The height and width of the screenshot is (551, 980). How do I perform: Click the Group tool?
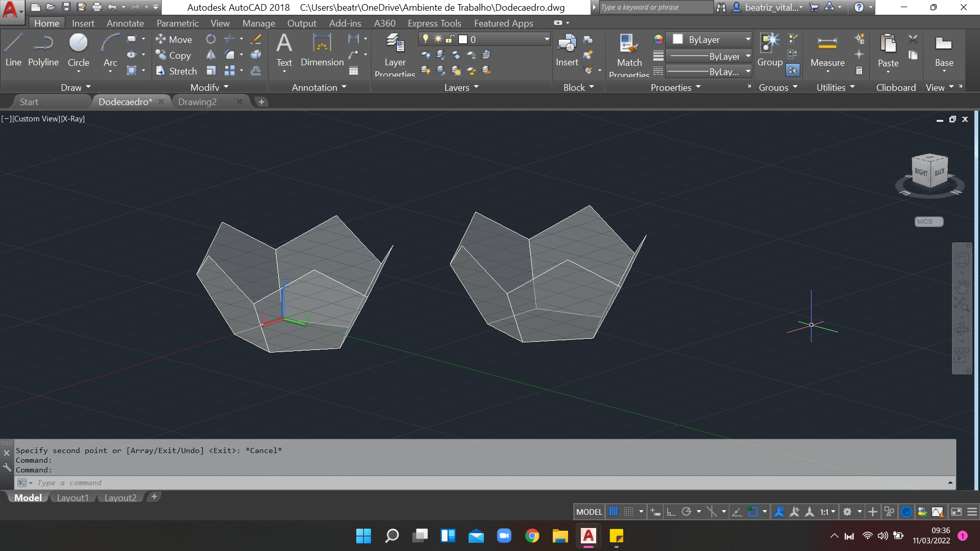(770, 50)
